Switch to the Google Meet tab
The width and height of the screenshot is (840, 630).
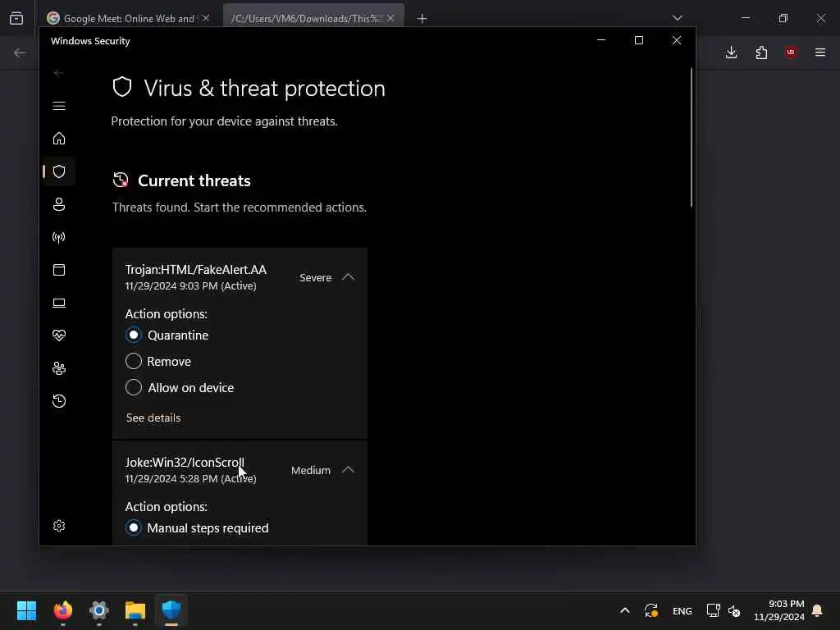pyautogui.click(x=129, y=18)
